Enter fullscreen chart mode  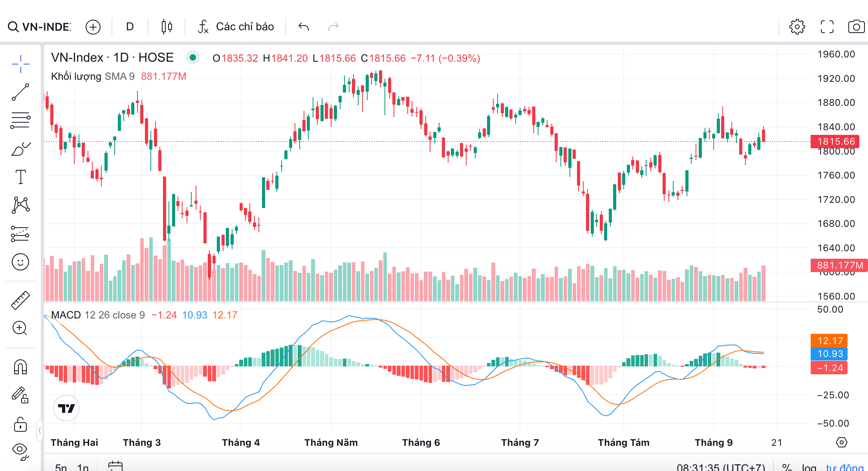pyautogui.click(x=827, y=27)
